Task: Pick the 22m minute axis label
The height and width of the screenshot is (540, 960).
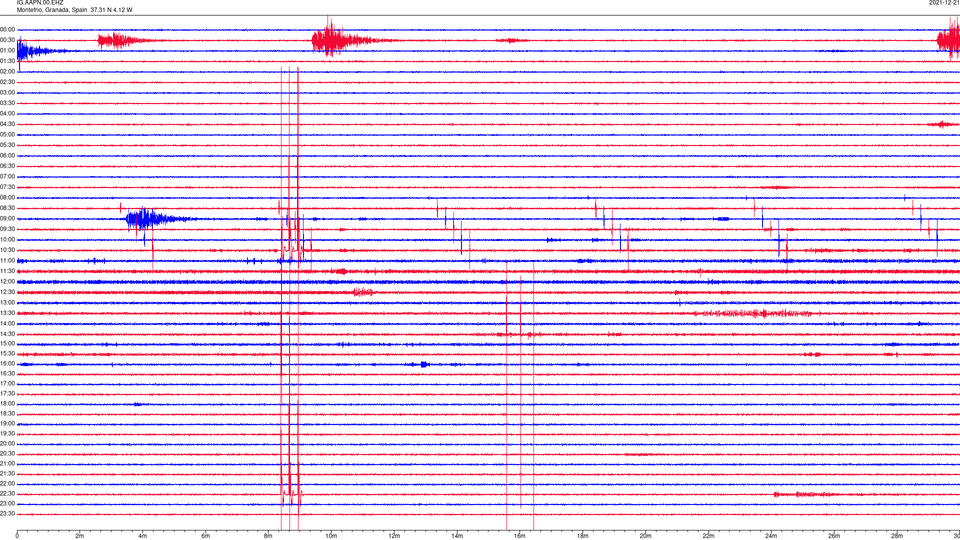Action: 708,536
